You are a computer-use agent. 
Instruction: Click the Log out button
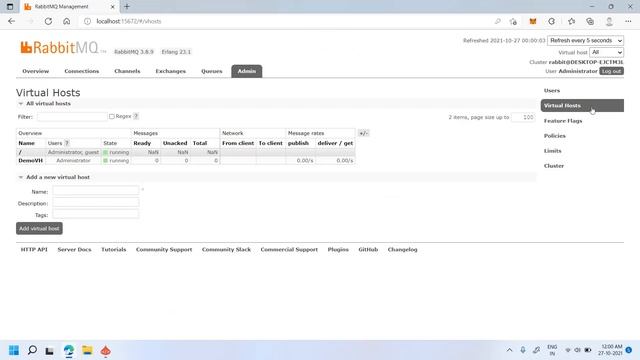point(611,71)
